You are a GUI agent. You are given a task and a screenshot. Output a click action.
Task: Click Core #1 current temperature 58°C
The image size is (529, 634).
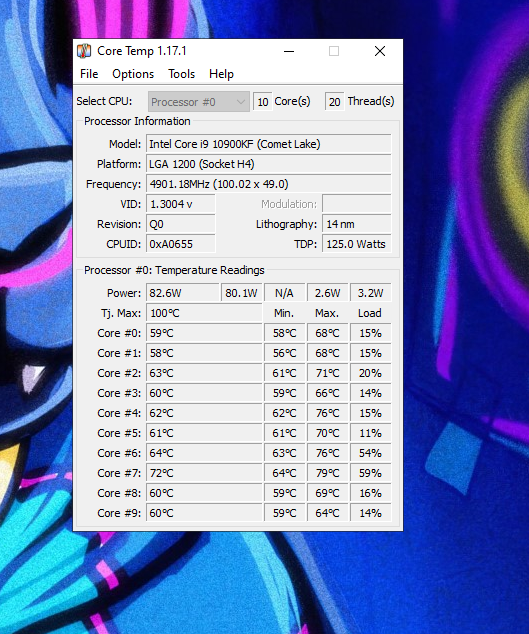tap(204, 353)
